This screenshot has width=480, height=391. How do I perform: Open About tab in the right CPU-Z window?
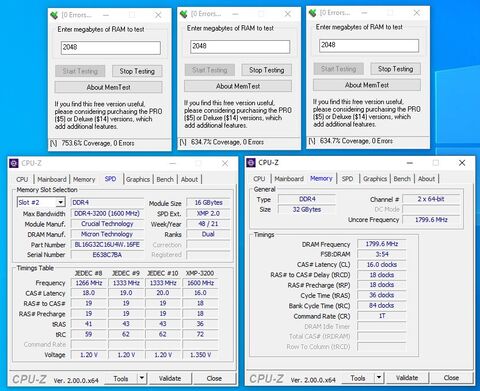pos(426,179)
